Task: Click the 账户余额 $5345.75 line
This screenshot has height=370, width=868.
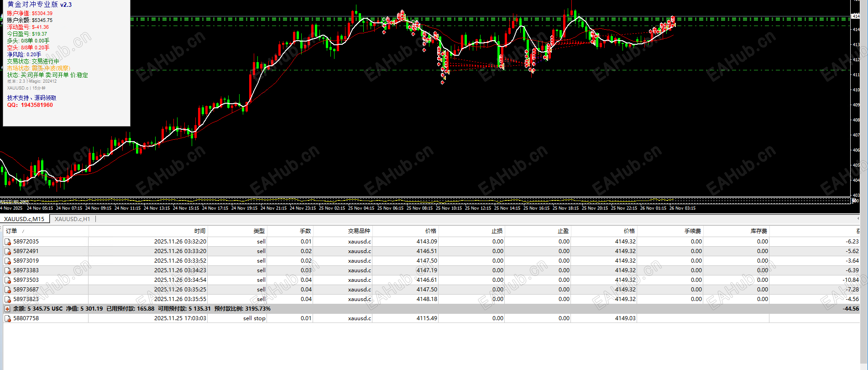Action: click(x=30, y=20)
